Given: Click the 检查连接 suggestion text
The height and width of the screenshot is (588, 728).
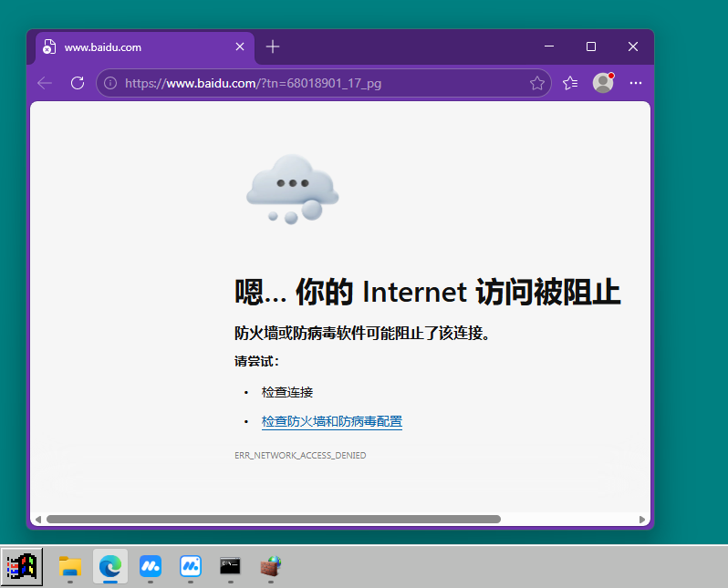Looking at the screenshot, I should point(287,392).
